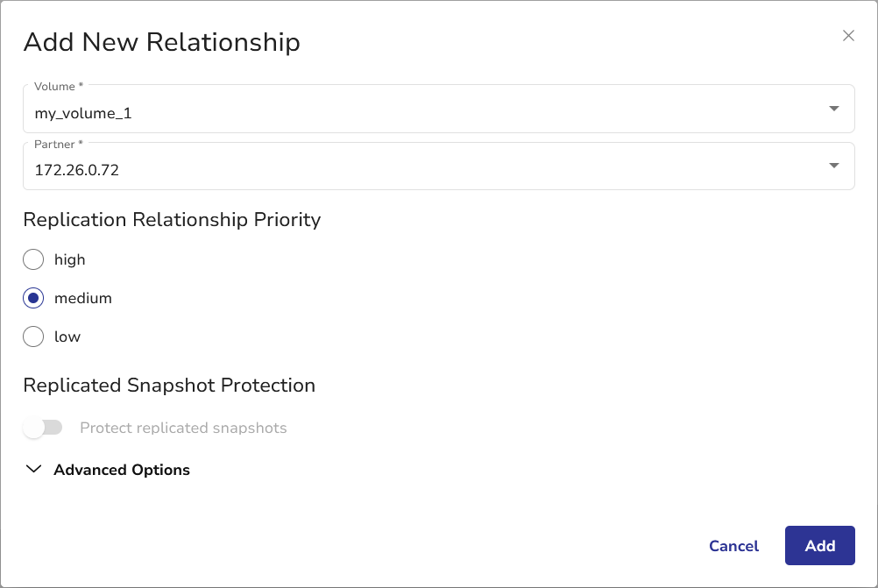Viewport: 878px width, 588px height.
Task: Cancel adding the relationship
Action: [733, 546]
